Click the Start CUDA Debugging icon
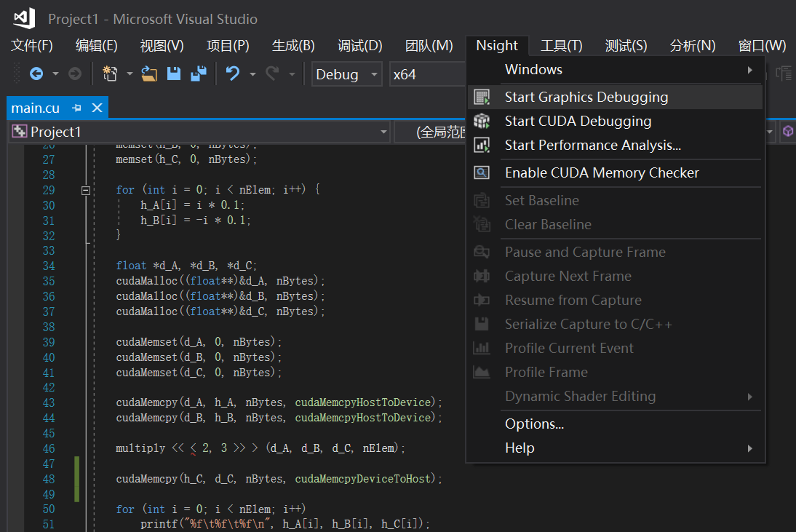This screenshot has height=532, width=796. (482, 121)
